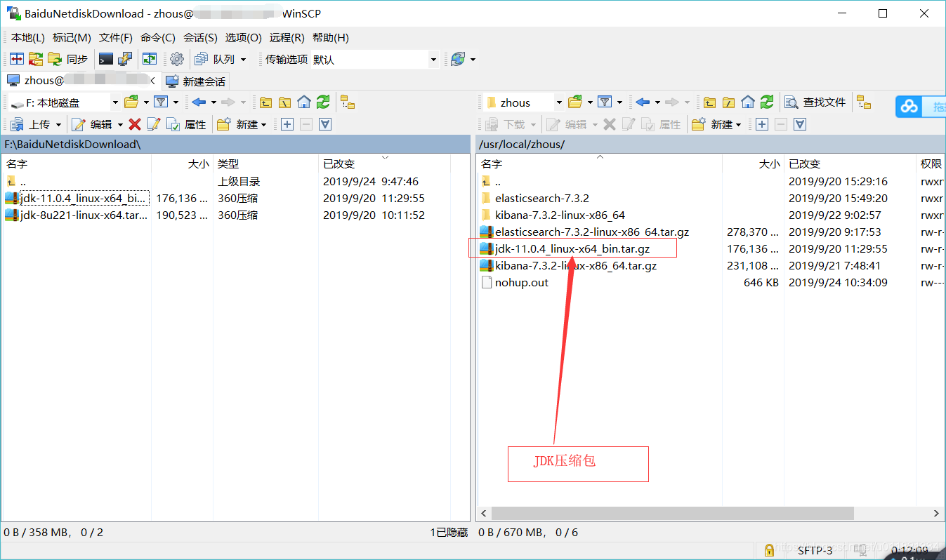Click the lock icon in status bar
Viewport: 946px width, 560px height.
[769, 550]
